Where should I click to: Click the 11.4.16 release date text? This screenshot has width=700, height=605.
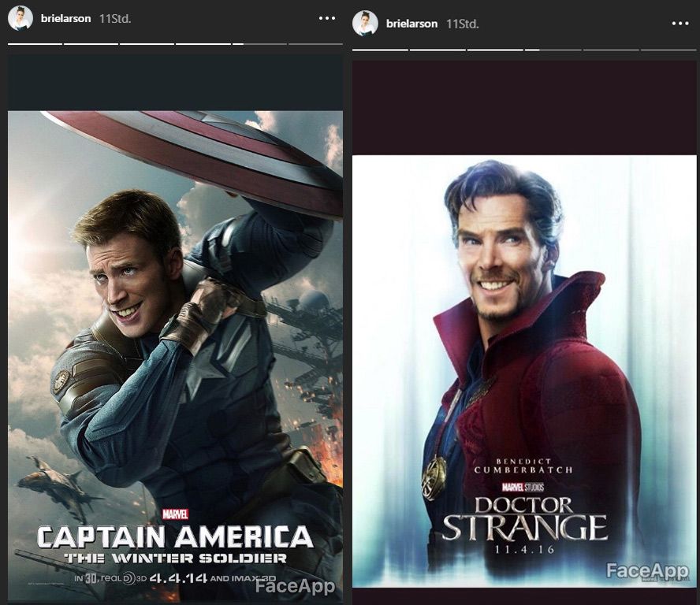point(524,549)
